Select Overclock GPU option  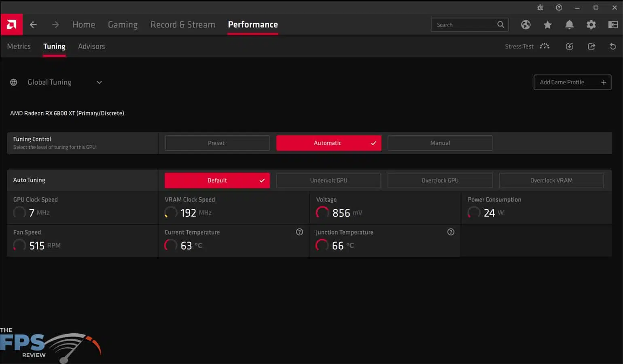coord(440,180)
